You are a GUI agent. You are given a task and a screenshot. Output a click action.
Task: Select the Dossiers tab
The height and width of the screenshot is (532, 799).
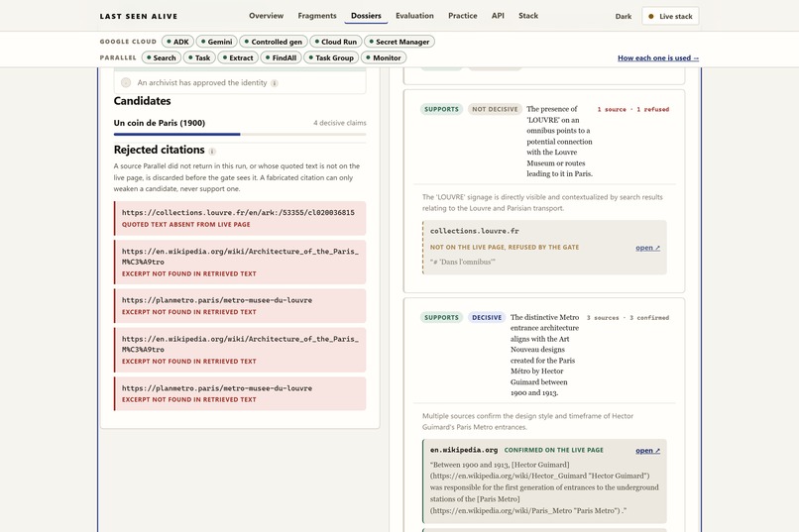click(x=366, y=16)
